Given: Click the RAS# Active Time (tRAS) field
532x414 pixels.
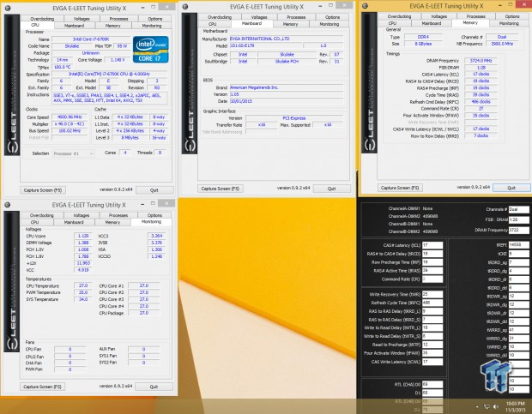Looking at the screenshot, I should point(432,270).
